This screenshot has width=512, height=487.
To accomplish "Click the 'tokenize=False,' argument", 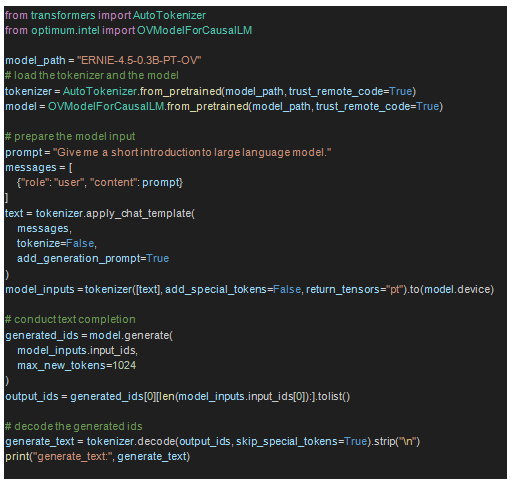I will (x=57, y=244).
